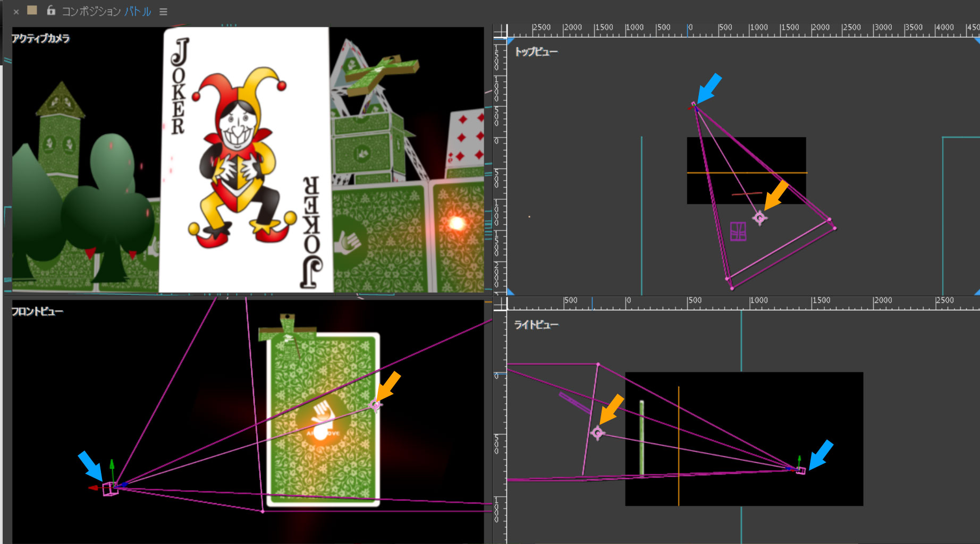
Task: Activate the トップビュー view label
Action: click(536, 52)
